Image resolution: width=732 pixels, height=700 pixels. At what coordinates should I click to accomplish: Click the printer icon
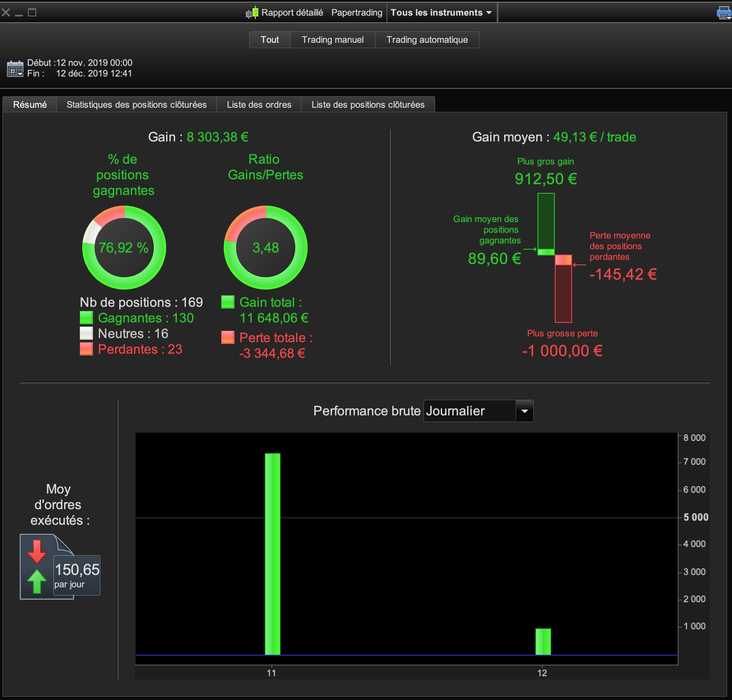724,13
